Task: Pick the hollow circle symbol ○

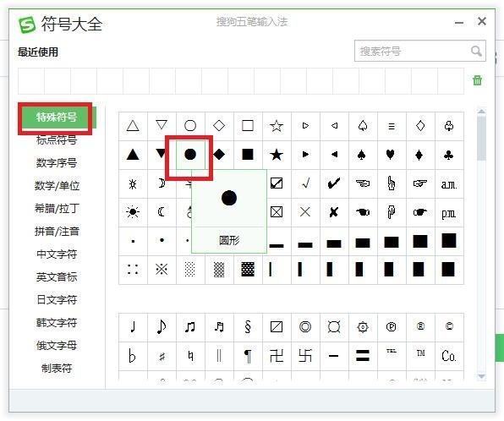Action: [x=190, y=126]
